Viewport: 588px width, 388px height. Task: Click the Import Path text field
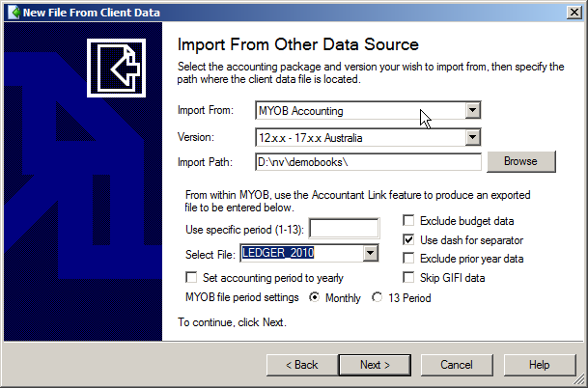point(367,161)
